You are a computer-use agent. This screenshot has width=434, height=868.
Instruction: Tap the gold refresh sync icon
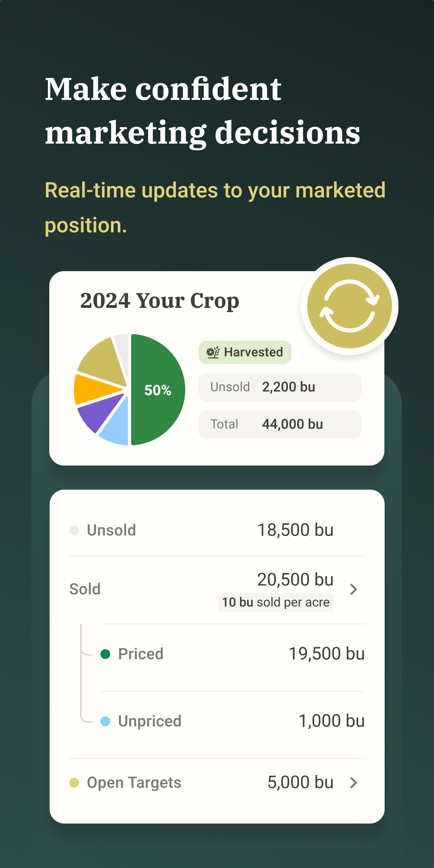click(x=349, y=306)
